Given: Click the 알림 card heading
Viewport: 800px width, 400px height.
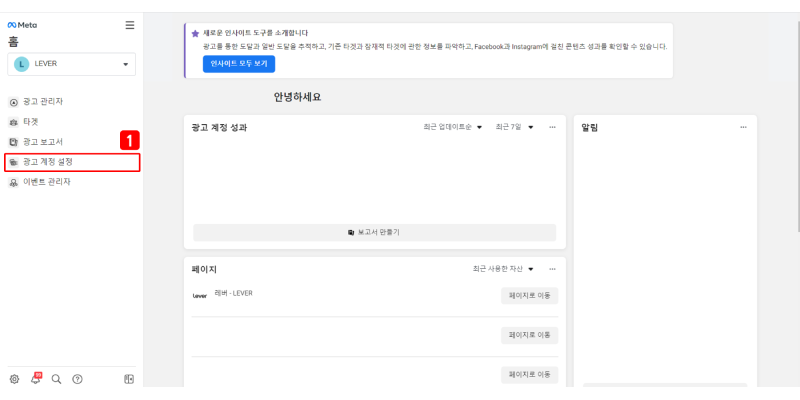Looking at the screenshot, I should [x=590, y=128].
